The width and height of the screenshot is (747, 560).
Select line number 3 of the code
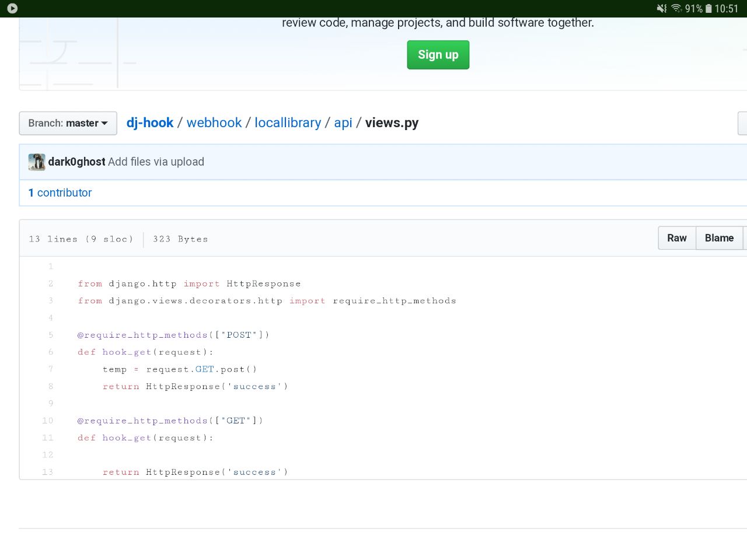click(51, 300)
